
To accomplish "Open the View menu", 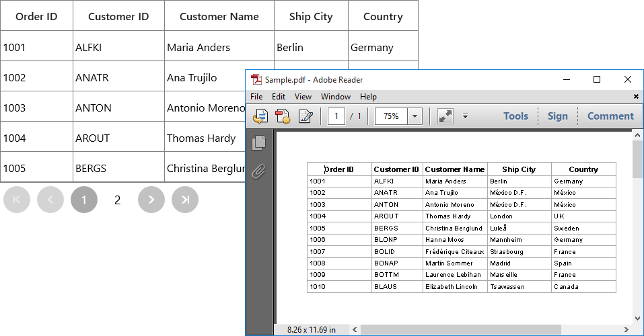I will [x=303, y=96].
